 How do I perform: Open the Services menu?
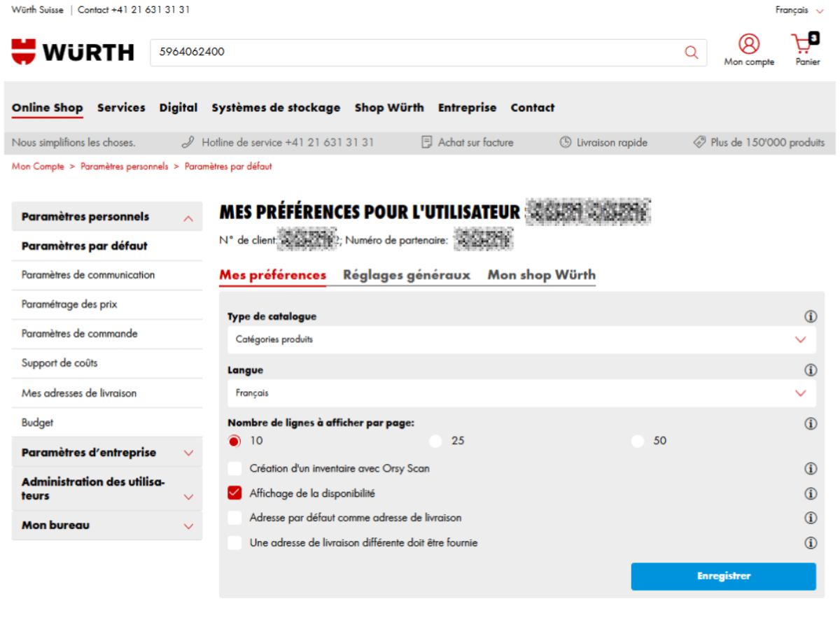coord(121,108)
